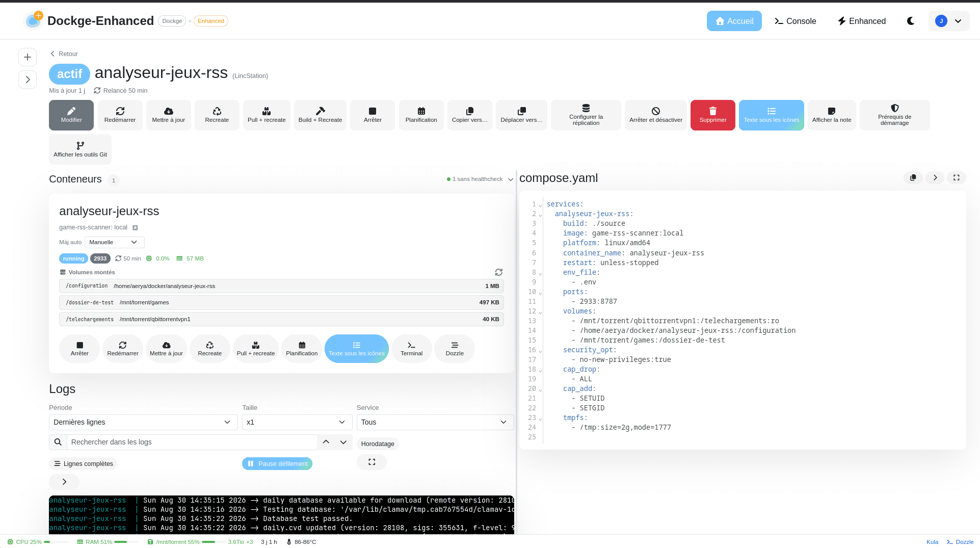
Task: Open the image link icon next to game-rss-scanner
Action: click(135, 228)
